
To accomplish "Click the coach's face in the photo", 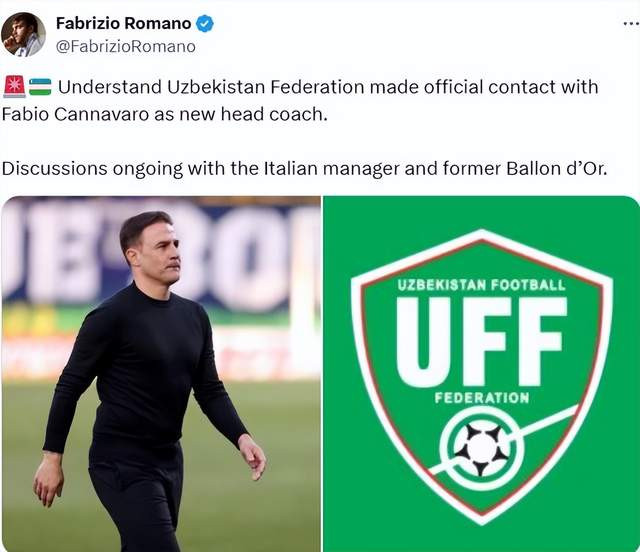I will coord(153,249).
